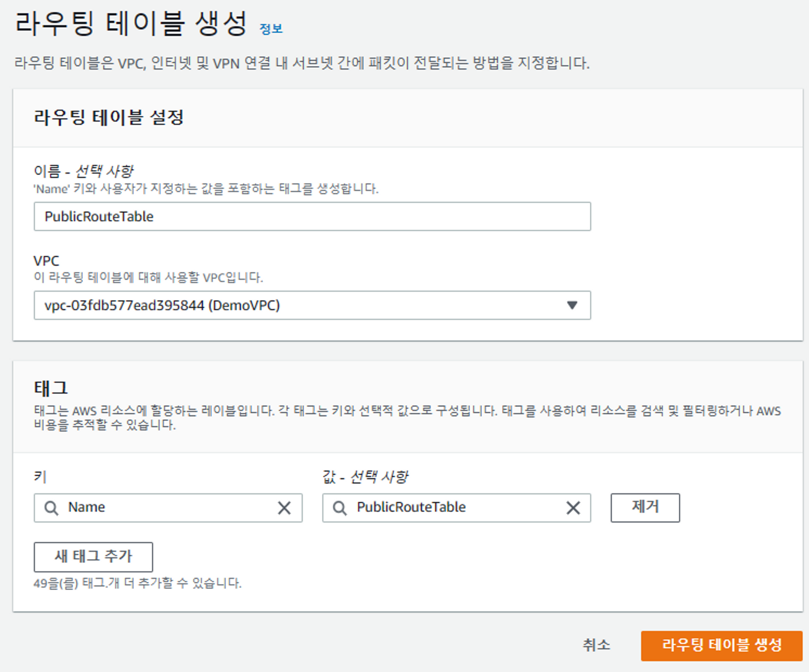Click the VPC field label
The height and width of the screenshot is (672, 809).
[x=46, y=261]
